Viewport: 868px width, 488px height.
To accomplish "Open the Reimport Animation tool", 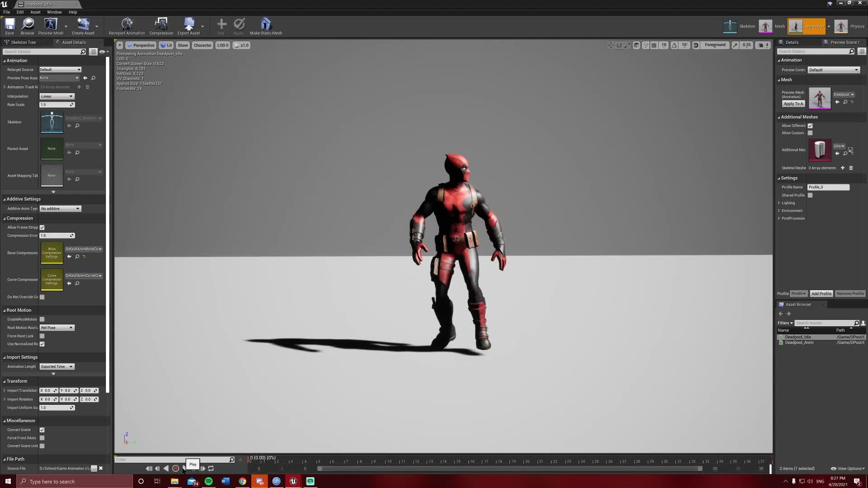I will tap(127, 26).
